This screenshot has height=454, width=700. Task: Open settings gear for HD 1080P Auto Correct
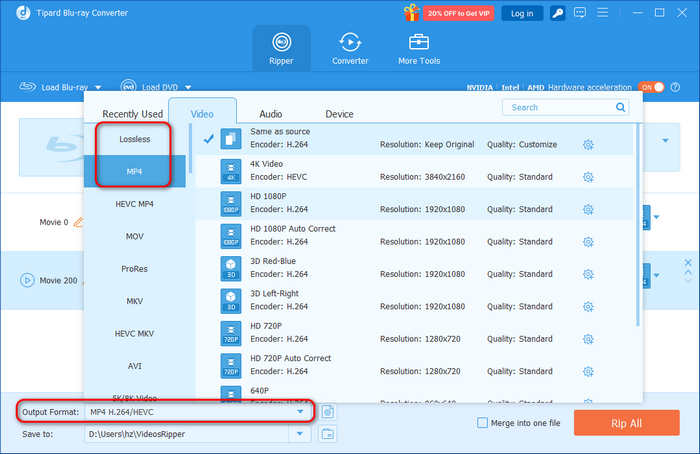pos(588,242)
